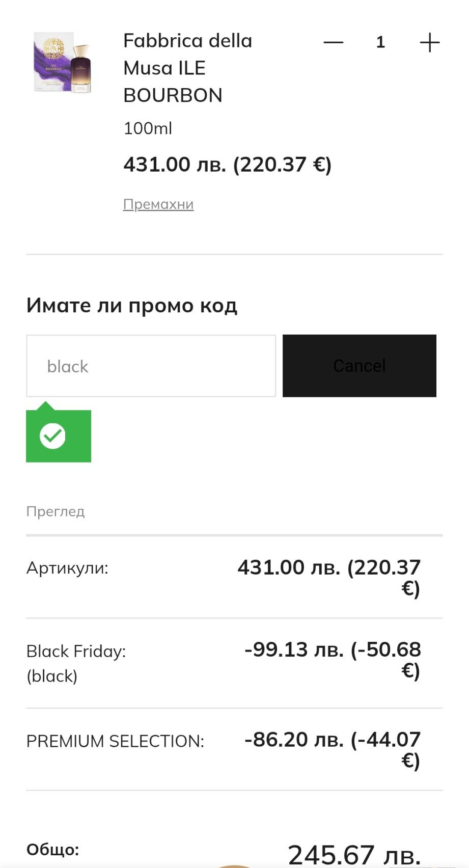Click the green checkmark success badge
This screenshot has height=868, width=469.
click(x=53, y=436)
